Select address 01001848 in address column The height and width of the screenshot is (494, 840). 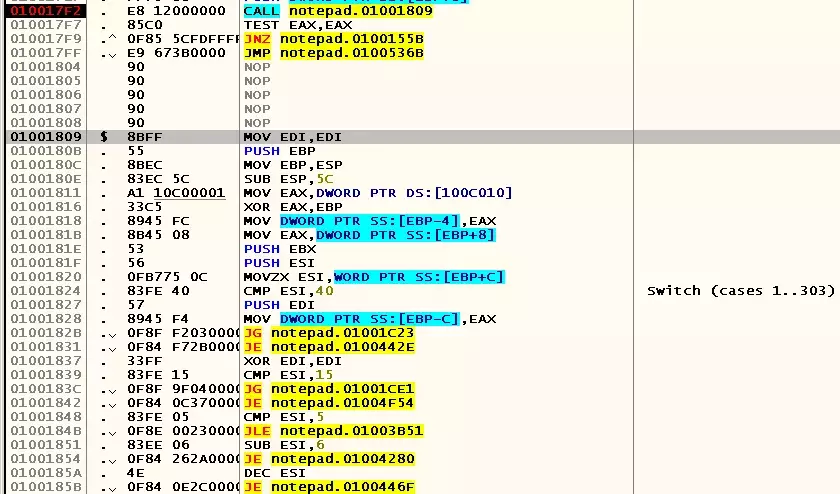pos(46,417)
